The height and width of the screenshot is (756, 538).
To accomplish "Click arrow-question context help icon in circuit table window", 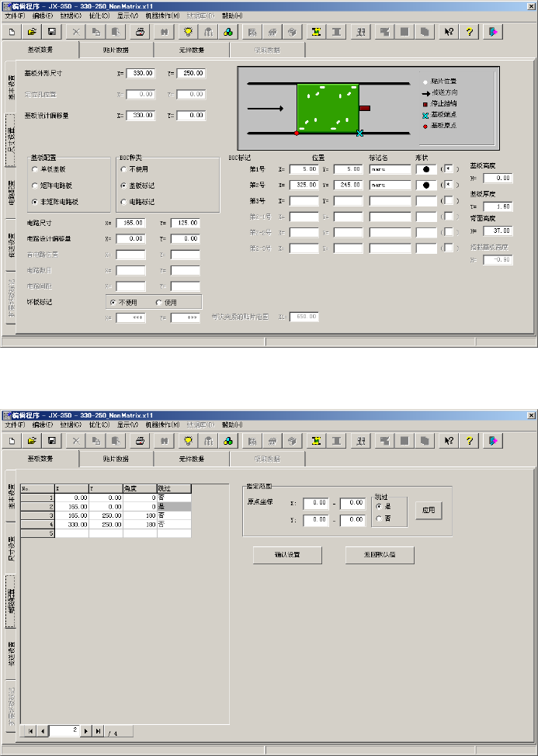I will [449, 441].
